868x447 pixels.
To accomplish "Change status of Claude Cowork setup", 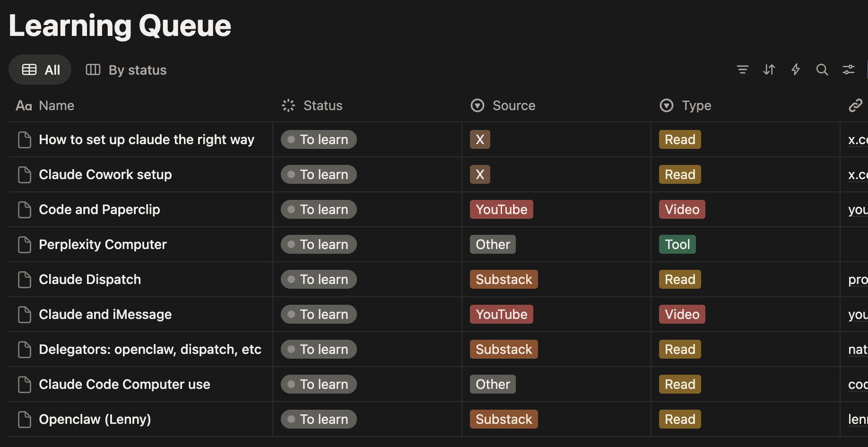I will coord(319,175).
